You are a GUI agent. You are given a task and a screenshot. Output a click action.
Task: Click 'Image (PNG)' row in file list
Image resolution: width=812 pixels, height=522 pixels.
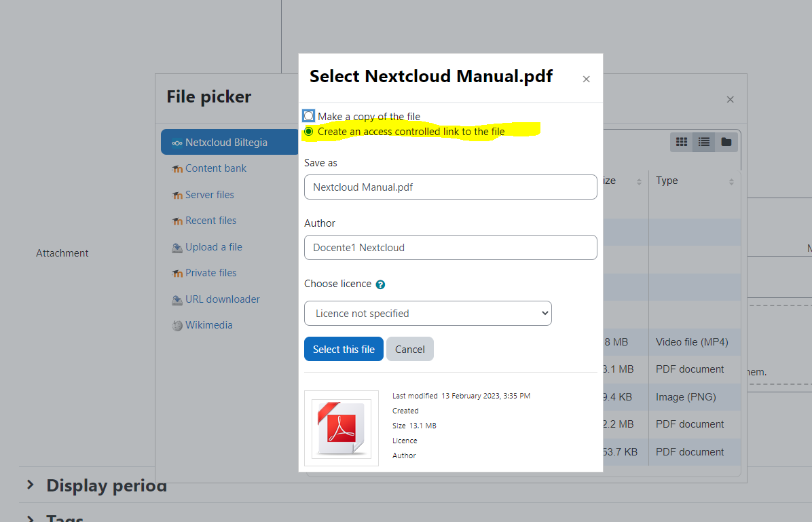(x=672, y=396)
